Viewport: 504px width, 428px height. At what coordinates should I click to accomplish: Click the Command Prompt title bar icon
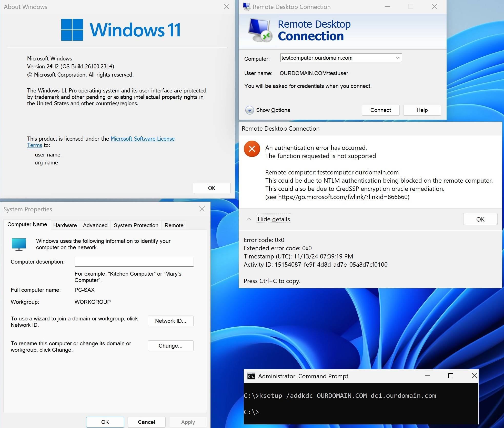[251, 376]
